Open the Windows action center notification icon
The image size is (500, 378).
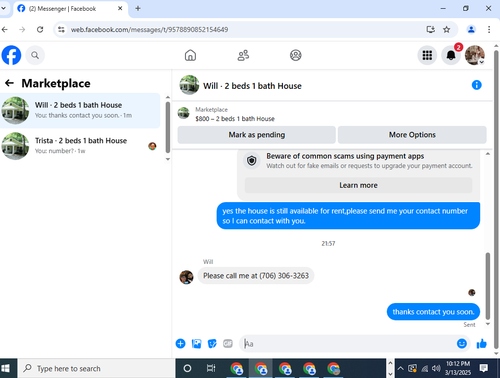tap(484, 368)
